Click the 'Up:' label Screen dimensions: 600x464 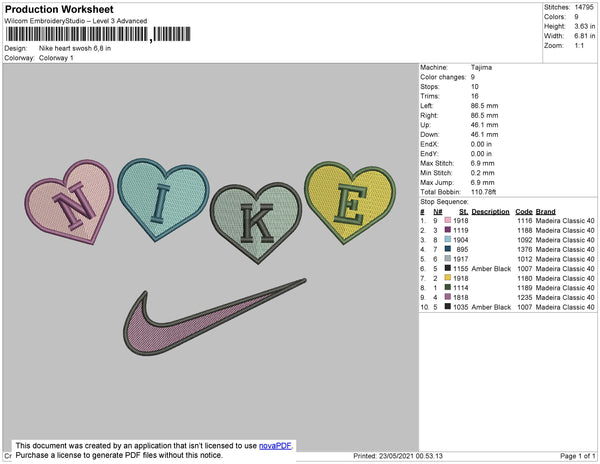pyautogui.click(x=425, y=125)
